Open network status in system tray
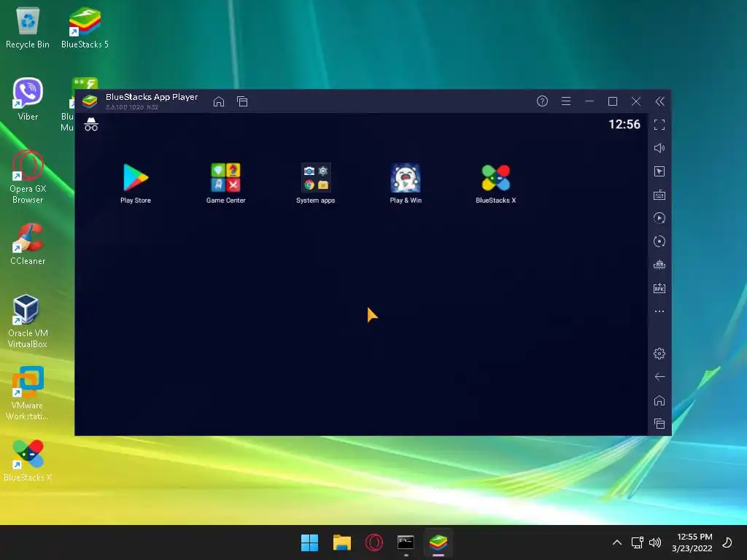The height and width of the screenshot is (560, 747). [x=638, y=542]
